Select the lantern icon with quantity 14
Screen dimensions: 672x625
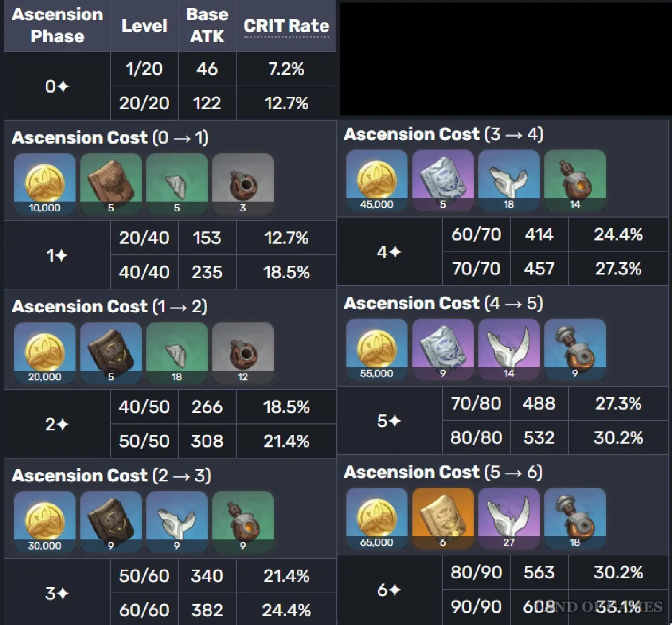pos(575,180)
